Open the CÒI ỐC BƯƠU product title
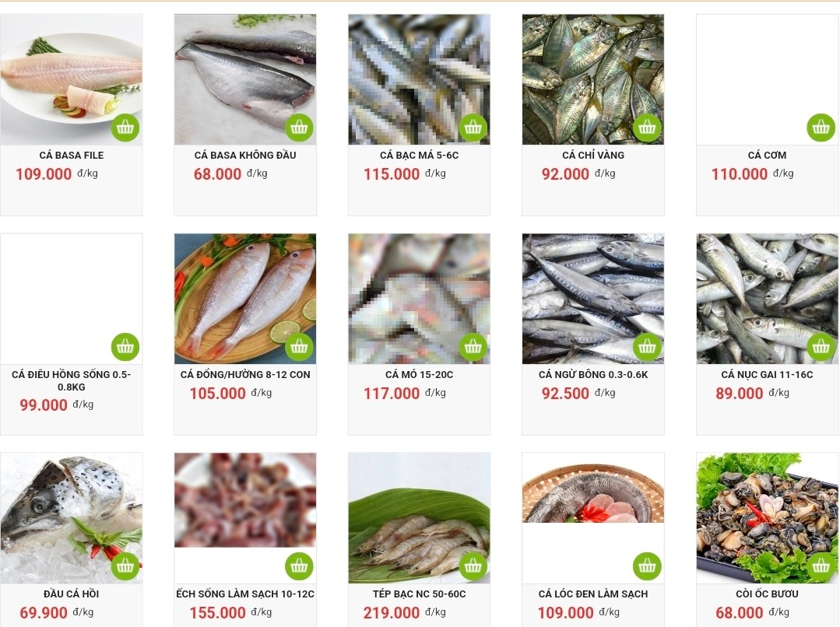Viewport: 840px width, 627px height. pyautogui.click(x=767, y=594)
